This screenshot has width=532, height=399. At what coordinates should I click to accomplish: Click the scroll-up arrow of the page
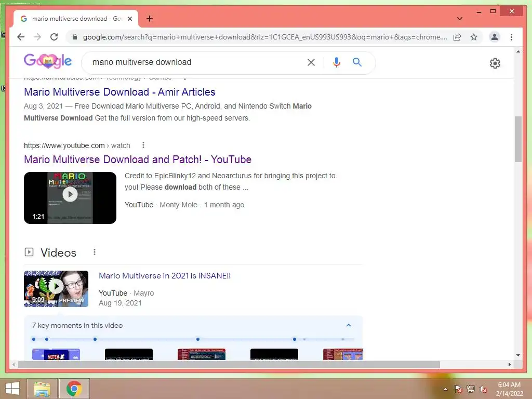pos(518,51)
